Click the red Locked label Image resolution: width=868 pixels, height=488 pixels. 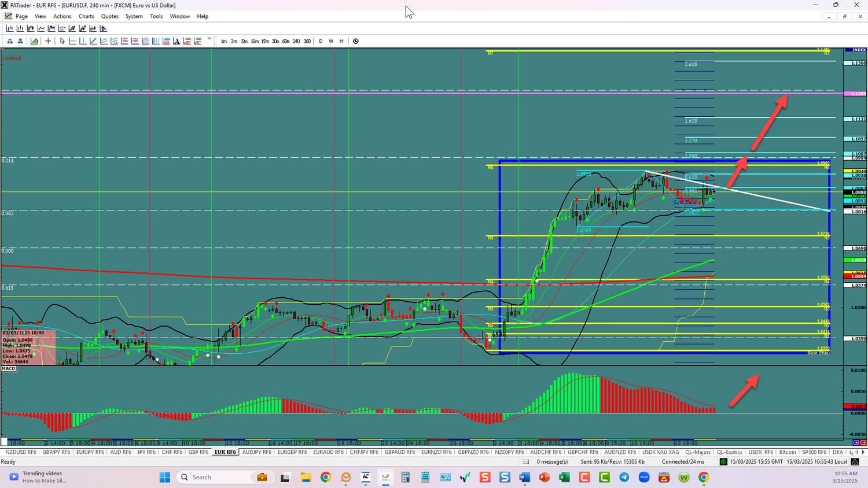(x=12, y=58)
